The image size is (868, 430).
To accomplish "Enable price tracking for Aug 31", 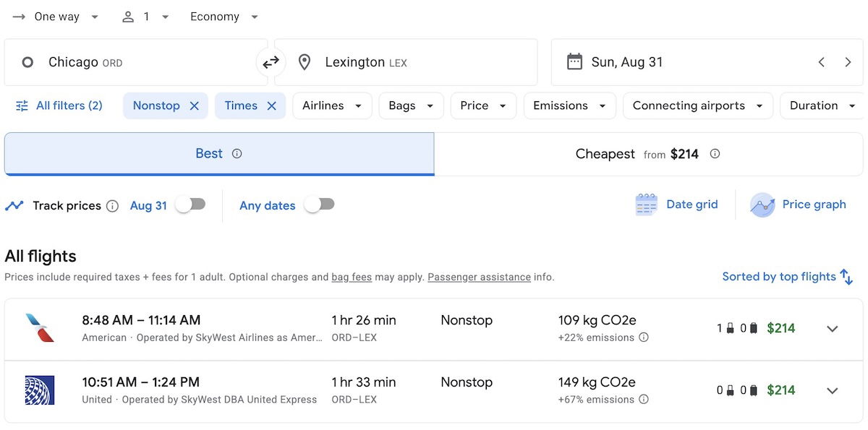I will coord(191,205).
